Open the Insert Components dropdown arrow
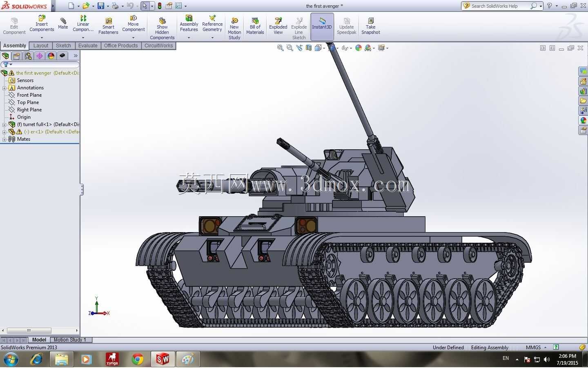The height and width of the screenshot is (368, 588). pyautogui.click(x=42, y=38)
